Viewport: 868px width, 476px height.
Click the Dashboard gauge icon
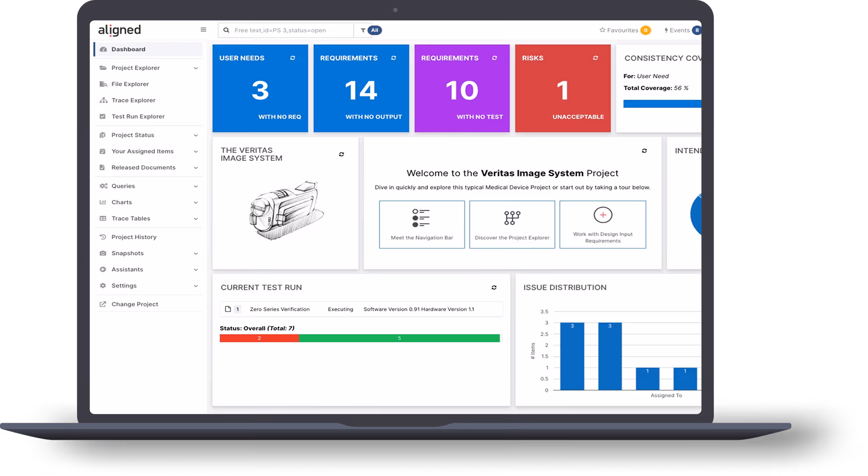103,49
